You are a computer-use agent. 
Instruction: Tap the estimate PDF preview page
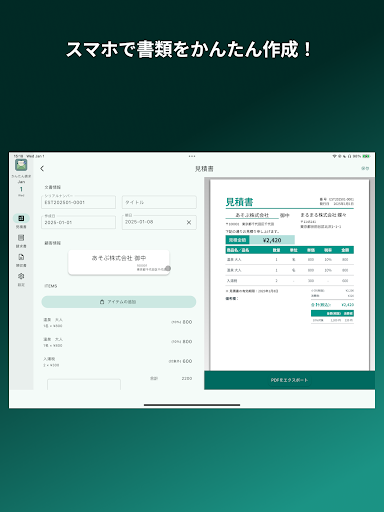290,275
